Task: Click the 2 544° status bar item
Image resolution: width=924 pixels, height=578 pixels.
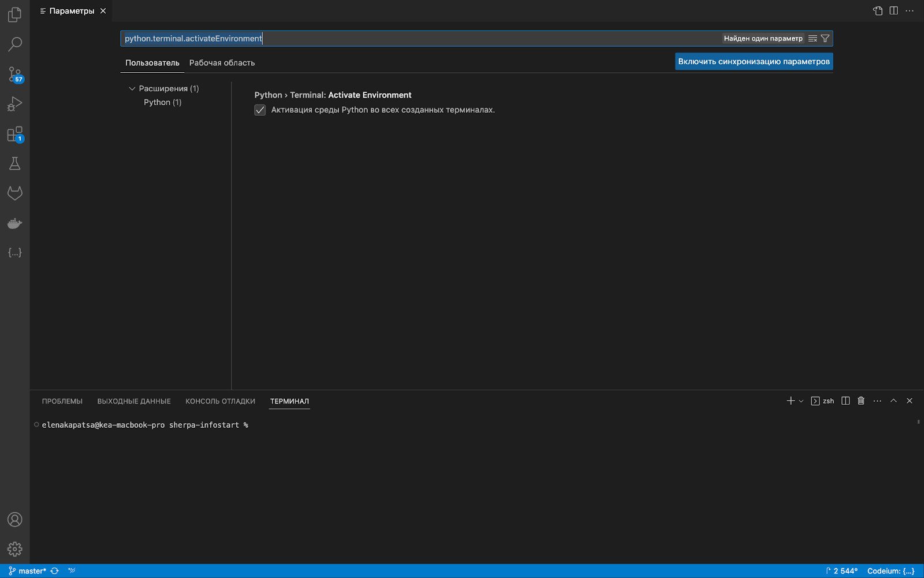Action: tap(841, 571)
